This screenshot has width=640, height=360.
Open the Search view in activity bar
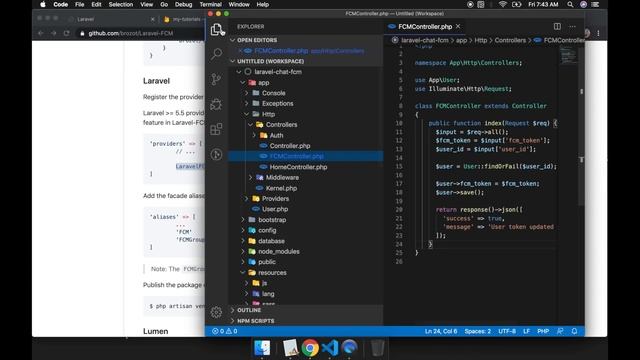point(216,54)
